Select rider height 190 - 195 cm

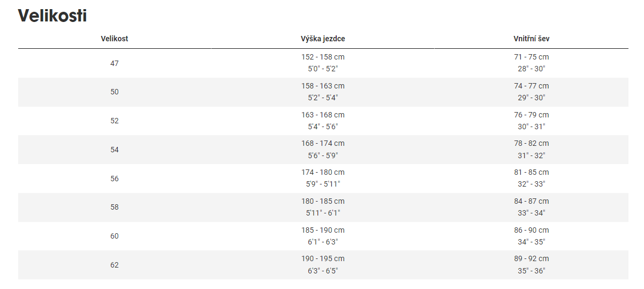[x=323, y=258]
